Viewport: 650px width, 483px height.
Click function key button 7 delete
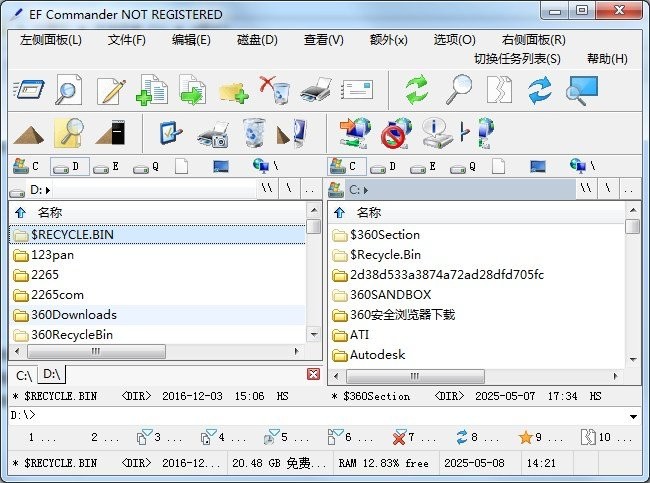(413, 437)
